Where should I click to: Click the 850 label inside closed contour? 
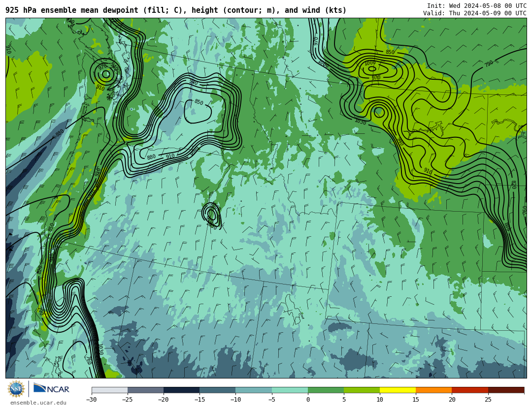click(199, 102)
